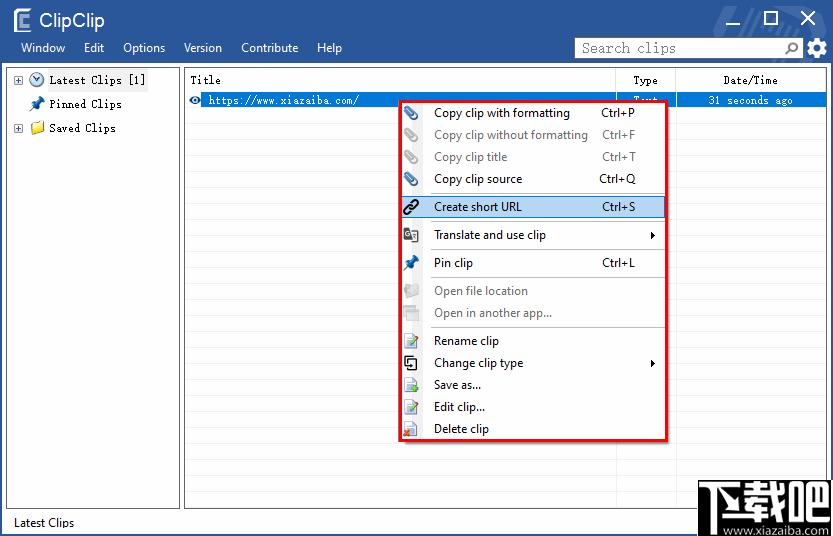Image resolution: width=833 pixels, height=536 pixels.
Task: Open the Translate and use clip submenu arrow
Action: (x=653, y=235)
